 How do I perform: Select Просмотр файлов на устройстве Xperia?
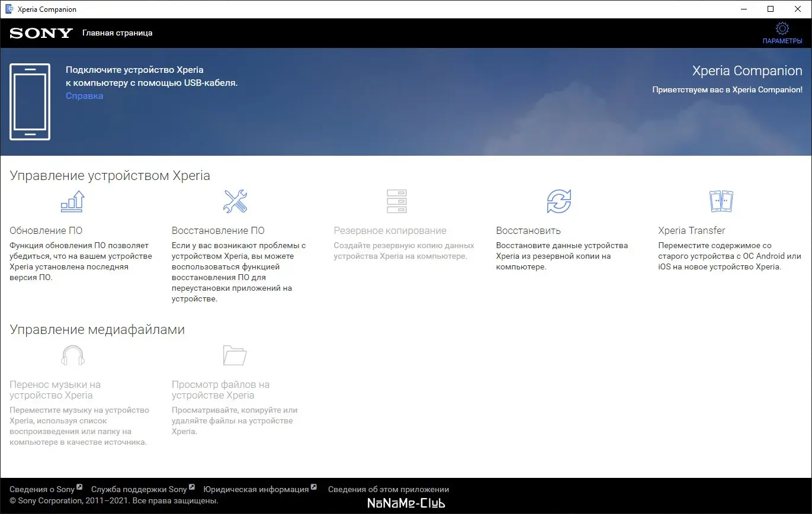pyautogui.click(x=221, y=390)
